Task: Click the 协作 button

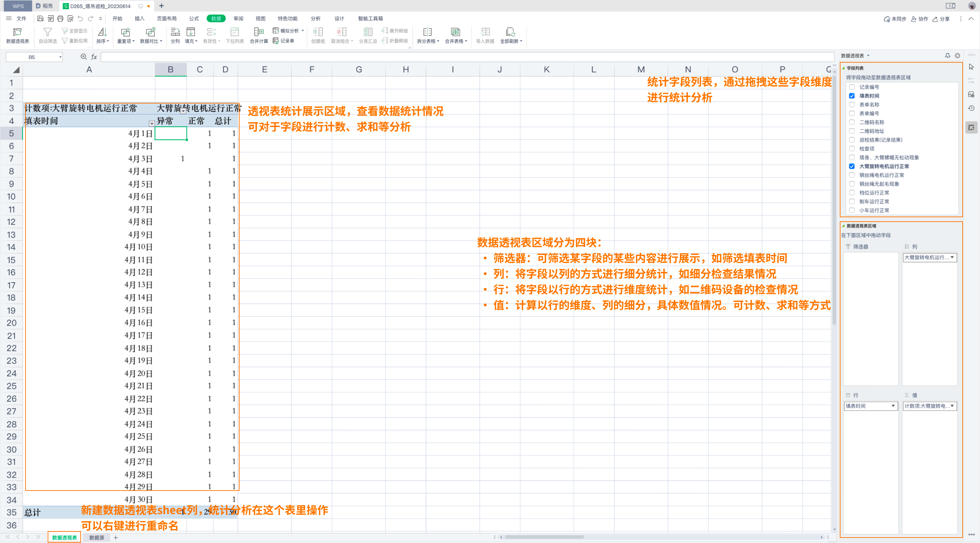Action: (920, 19)
